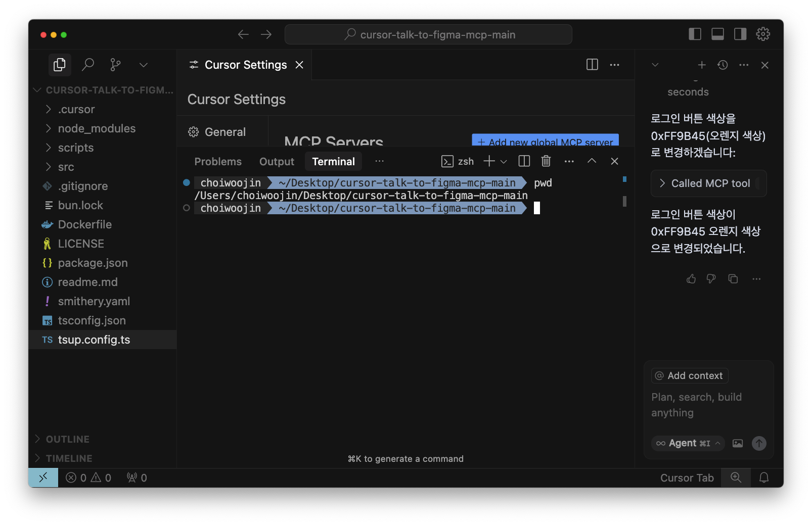Click the Cursor Tab status item
The height and width of the screenshot is (525, 812).
click(x=687, y=478)
